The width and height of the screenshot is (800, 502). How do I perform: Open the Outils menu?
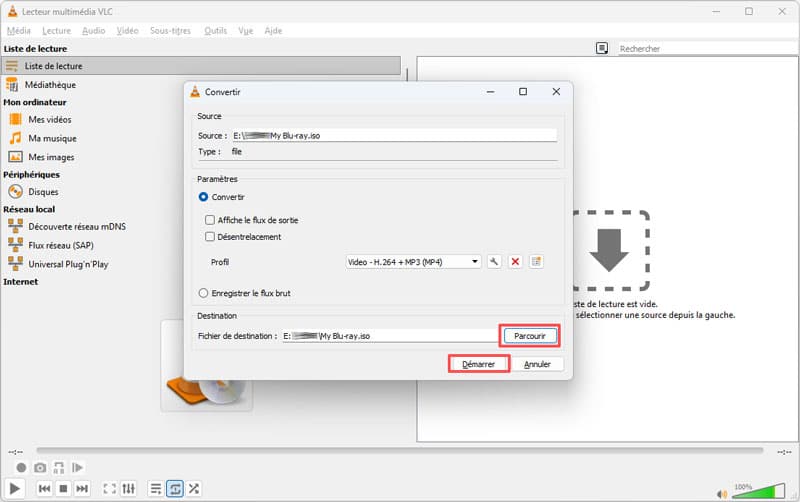[215, 31]
